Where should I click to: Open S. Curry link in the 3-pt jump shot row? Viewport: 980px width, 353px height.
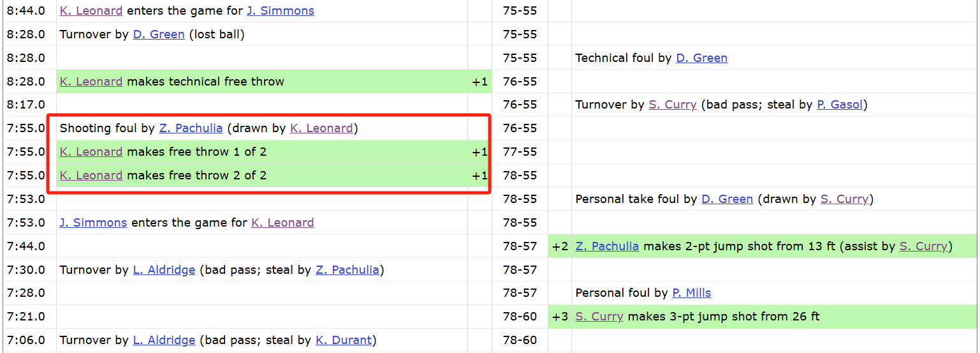pyautogui.click(x=599, y=317)
